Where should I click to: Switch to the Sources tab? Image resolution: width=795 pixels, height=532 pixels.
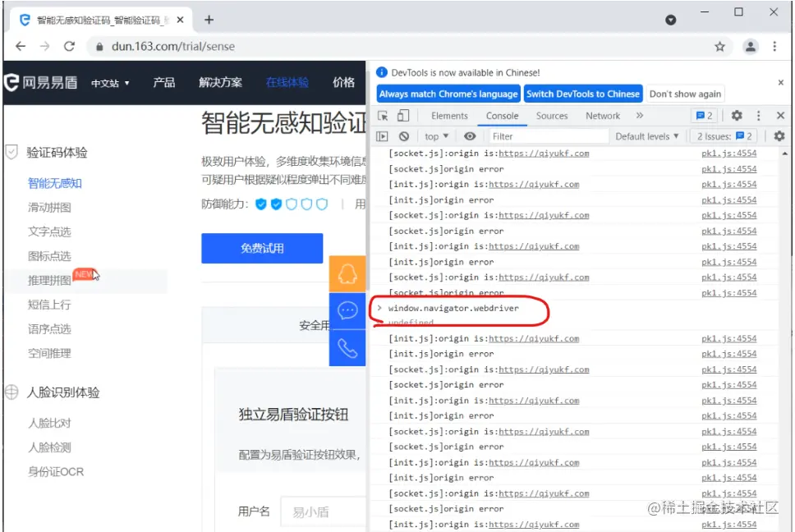[x=552, y=116]
